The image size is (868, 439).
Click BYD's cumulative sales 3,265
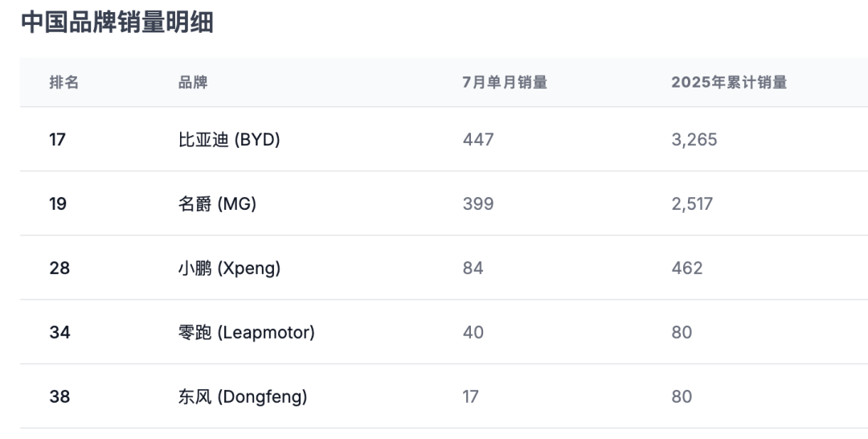694,140
